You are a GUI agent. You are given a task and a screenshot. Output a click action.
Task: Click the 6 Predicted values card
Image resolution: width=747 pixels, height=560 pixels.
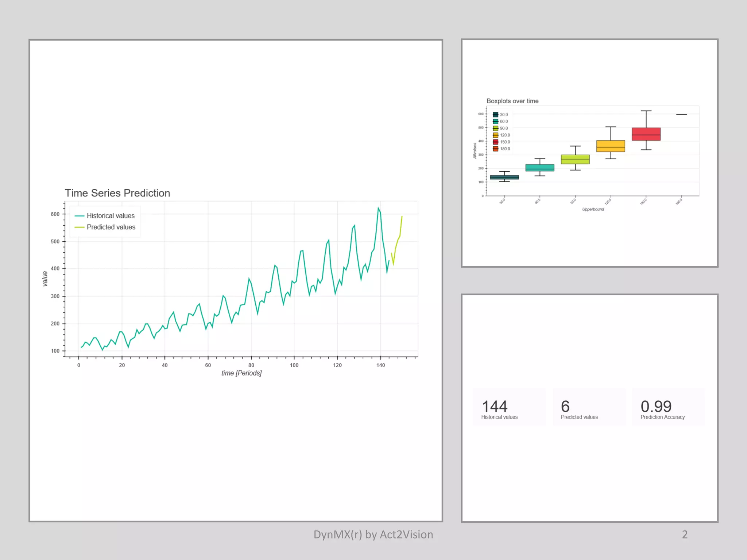(x=589, y=407)
